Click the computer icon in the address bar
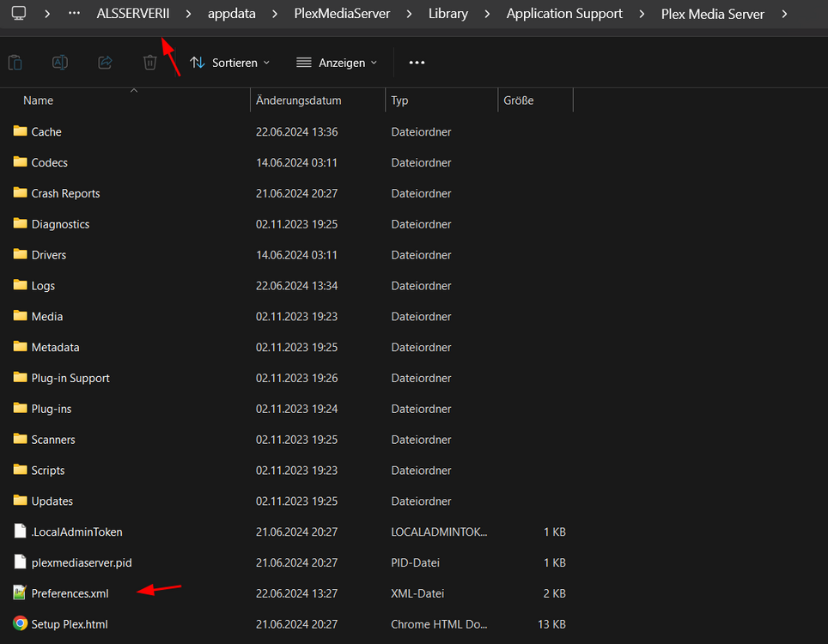828x644 pixels. tap(19, 13)
